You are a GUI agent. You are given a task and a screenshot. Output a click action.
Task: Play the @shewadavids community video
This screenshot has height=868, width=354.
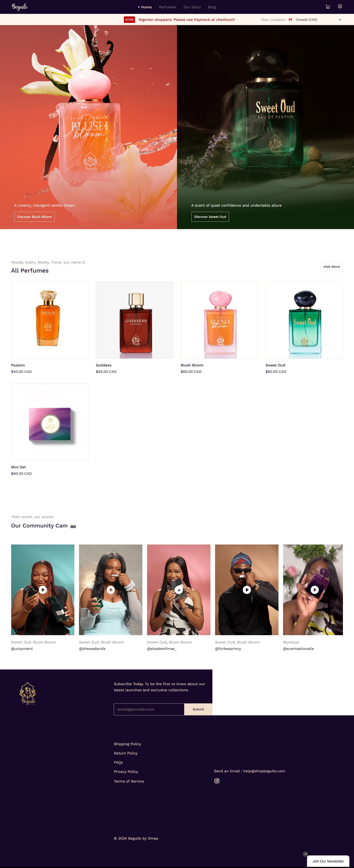click(x=111, y=590)
